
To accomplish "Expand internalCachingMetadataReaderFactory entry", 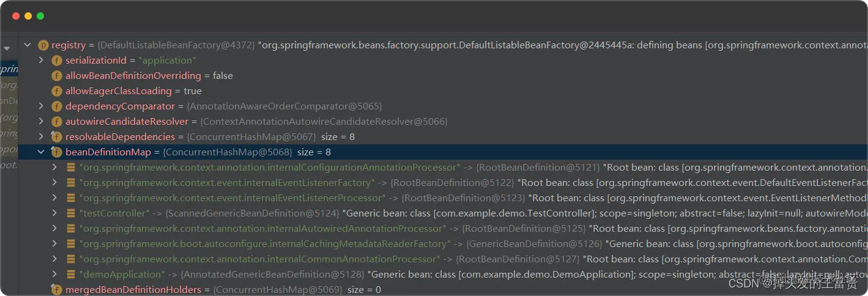I will tap(55, 244).
